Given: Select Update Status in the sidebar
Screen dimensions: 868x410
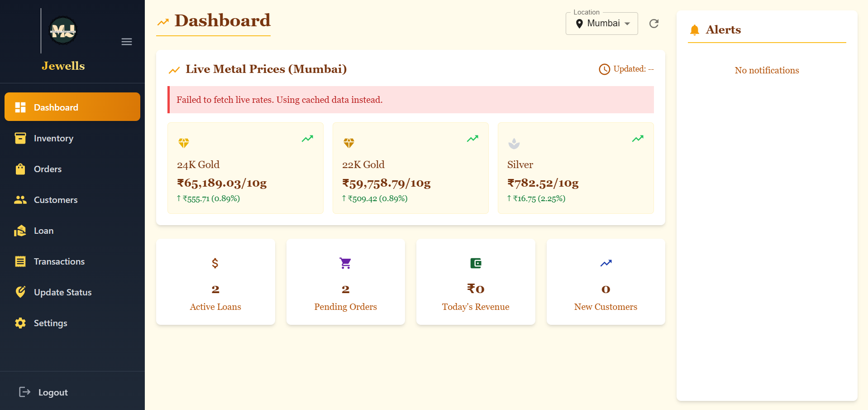Looking at the screenshot, I should coord(62,292).
